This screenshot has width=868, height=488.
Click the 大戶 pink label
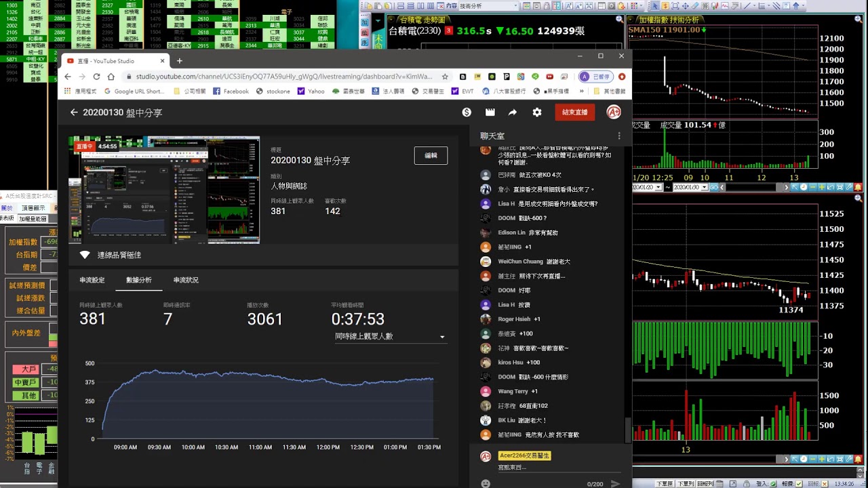click(26, 369)
